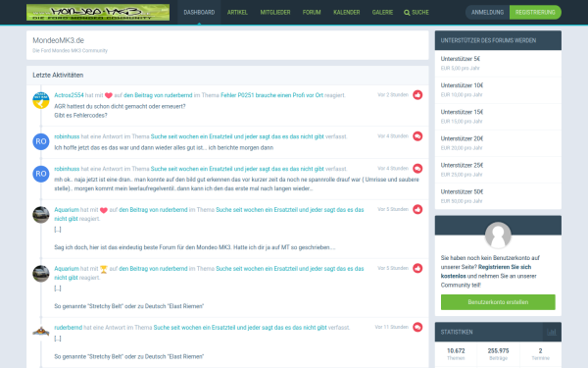Open the Dashboard tab

click(199, 13)
